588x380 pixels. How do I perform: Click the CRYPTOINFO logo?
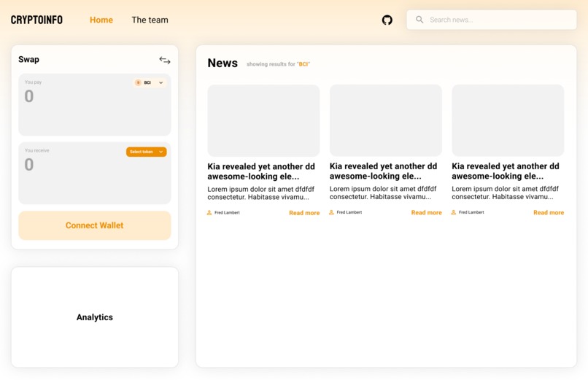tap(36, 20)
